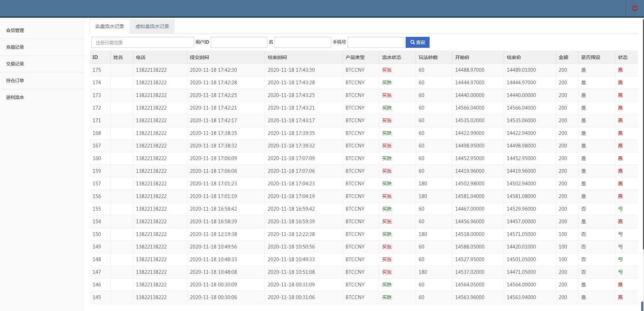Click end time 2020-11-18 17:43:21

291,108
